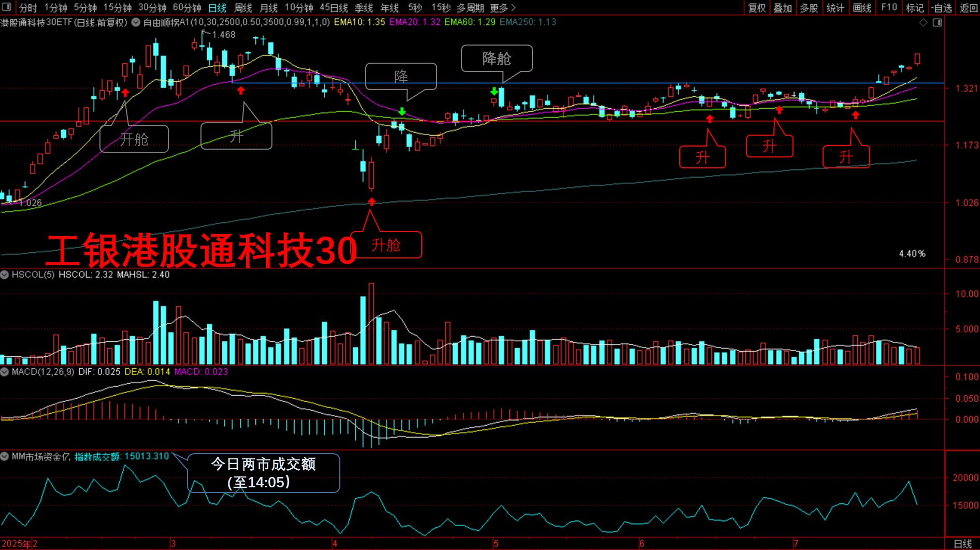This screenshot has width=980, height=550.
Task: Open the MM市场资金 indicator dropdown arrow
Action: 5,456
